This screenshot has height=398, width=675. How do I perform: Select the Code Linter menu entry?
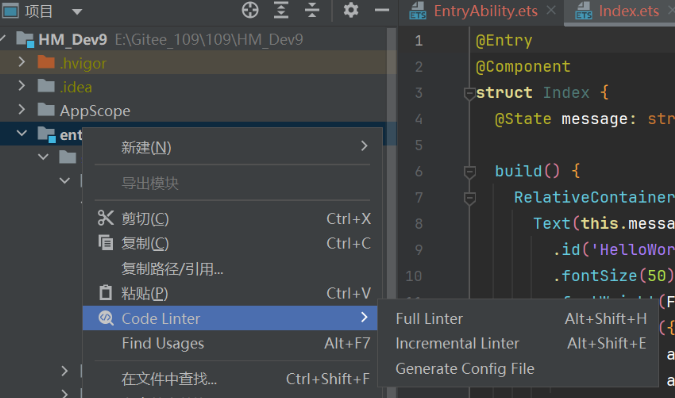230,318
